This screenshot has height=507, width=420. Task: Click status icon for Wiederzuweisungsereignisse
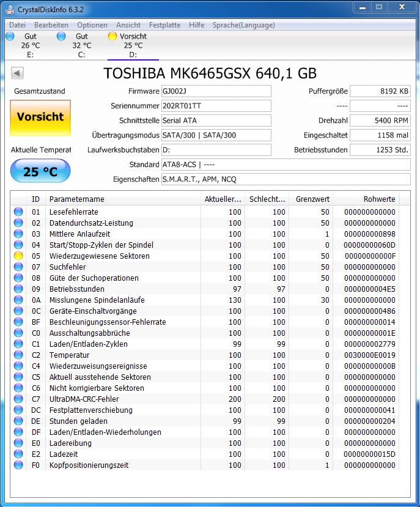pos(18,365)
